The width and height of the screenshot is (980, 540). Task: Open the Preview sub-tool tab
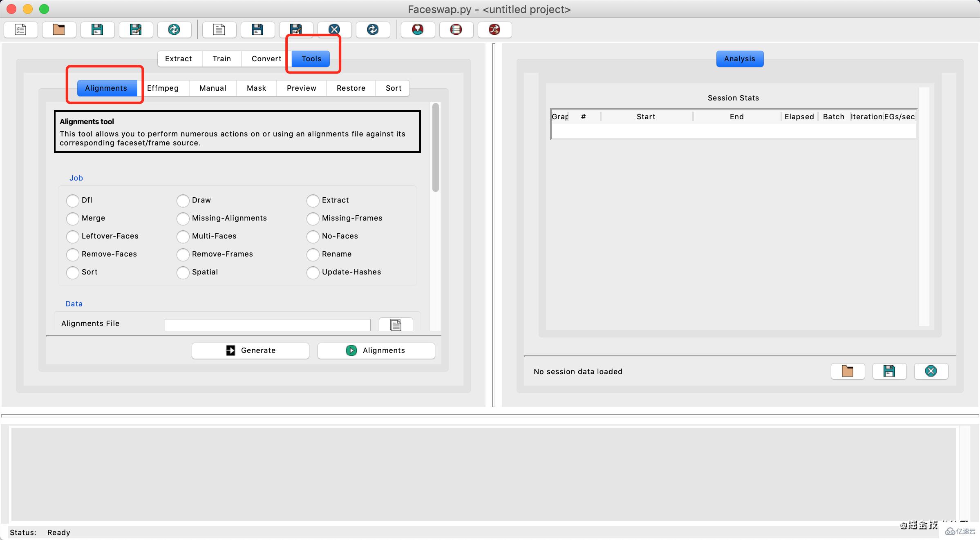pos(301,87)
